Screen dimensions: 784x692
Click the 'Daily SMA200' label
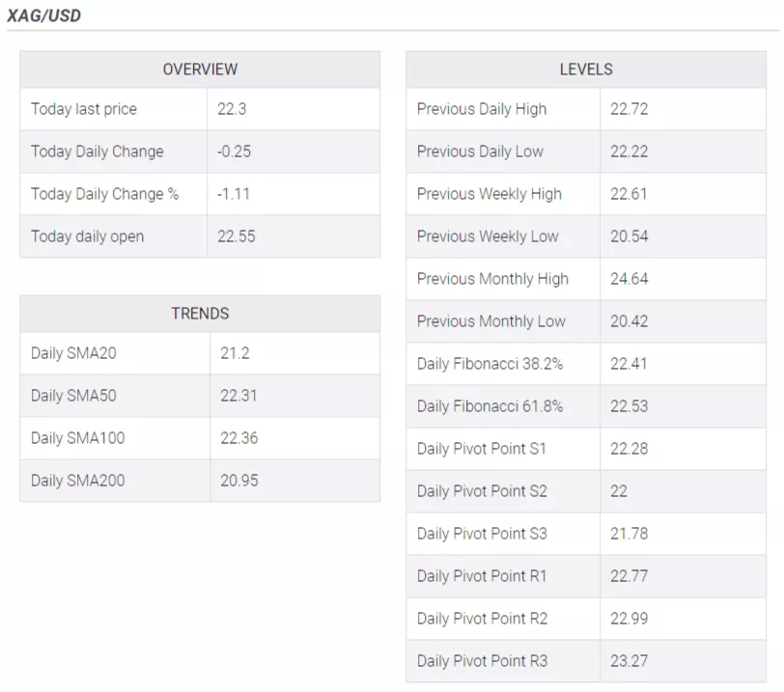(x=78, y=481)
